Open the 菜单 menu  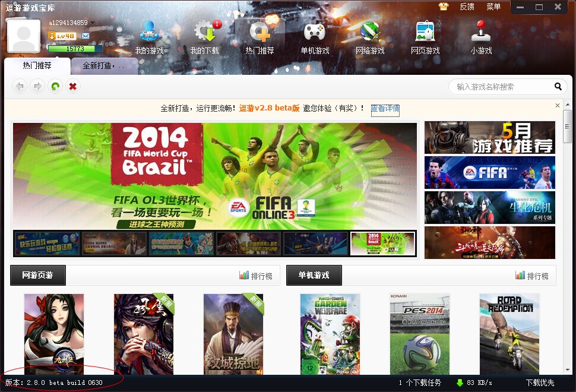[493, 7]
